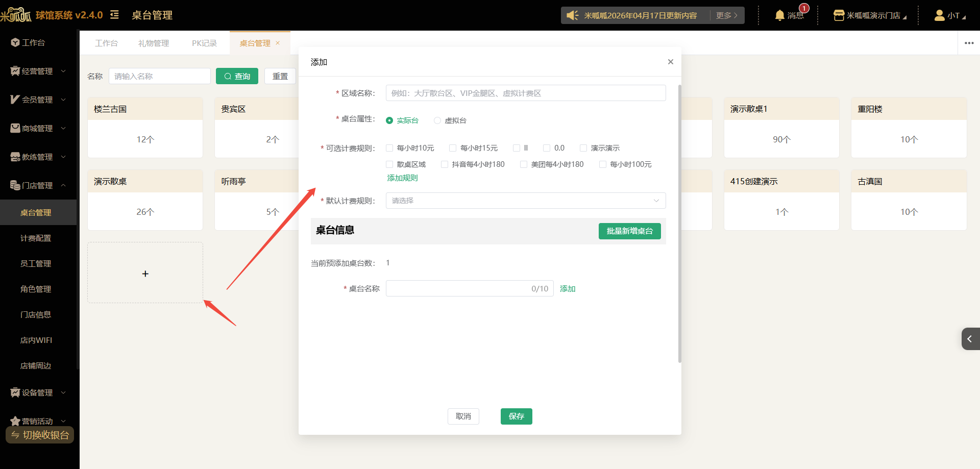
Task: Check the 美团每4小时180 billing rule
Action: [524, 164]
